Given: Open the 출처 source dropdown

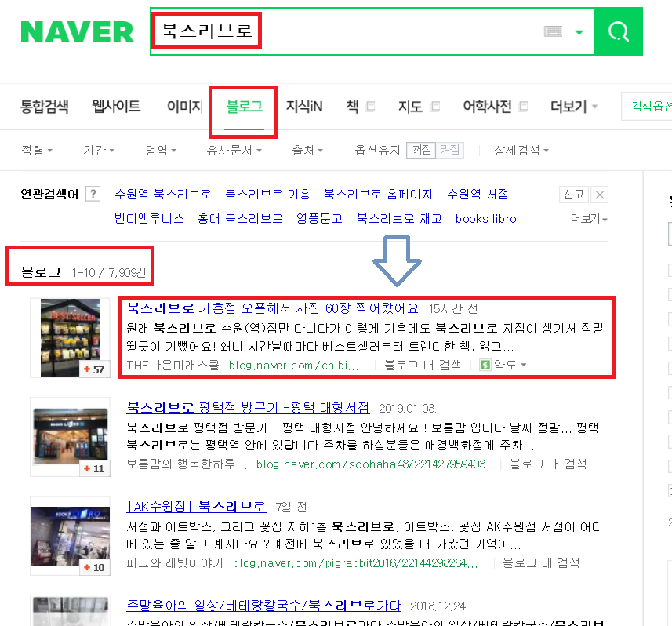Looking at the screenshot, I should (x=307, y=150).
